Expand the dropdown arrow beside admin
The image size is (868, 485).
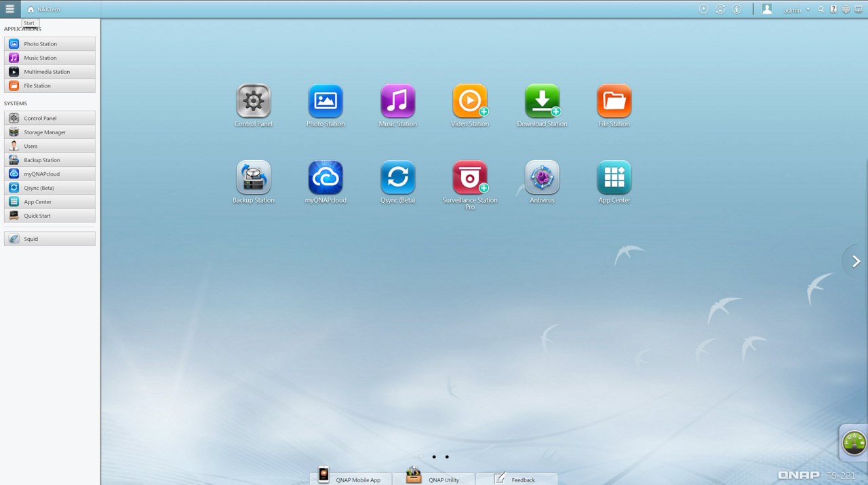[x=808, y=9]
